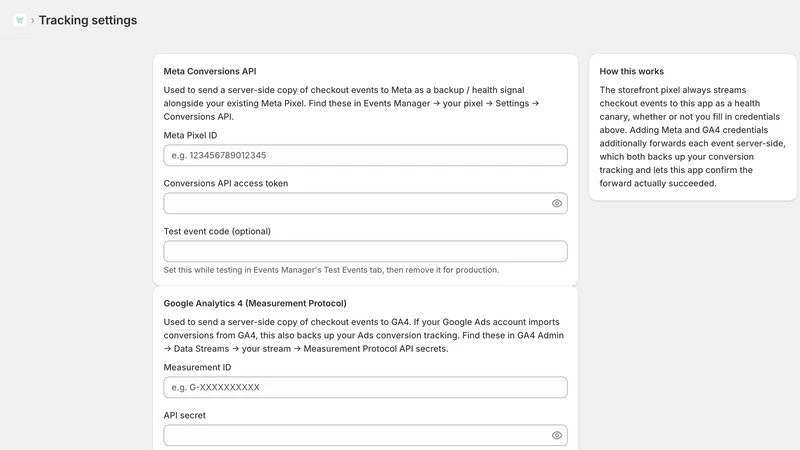
Task: Show the GA4 API secret value
Action: pyautogui.click(x=557, y=435)
